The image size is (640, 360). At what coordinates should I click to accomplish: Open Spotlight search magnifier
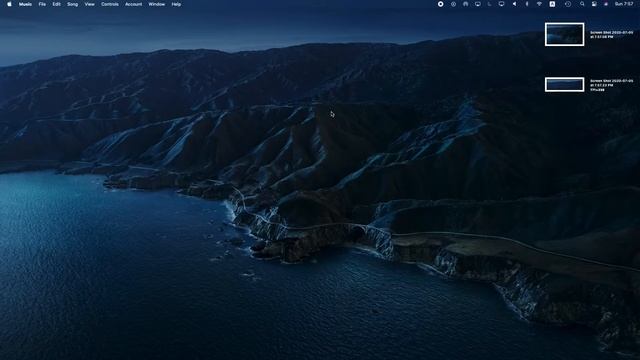coord(582,4)
